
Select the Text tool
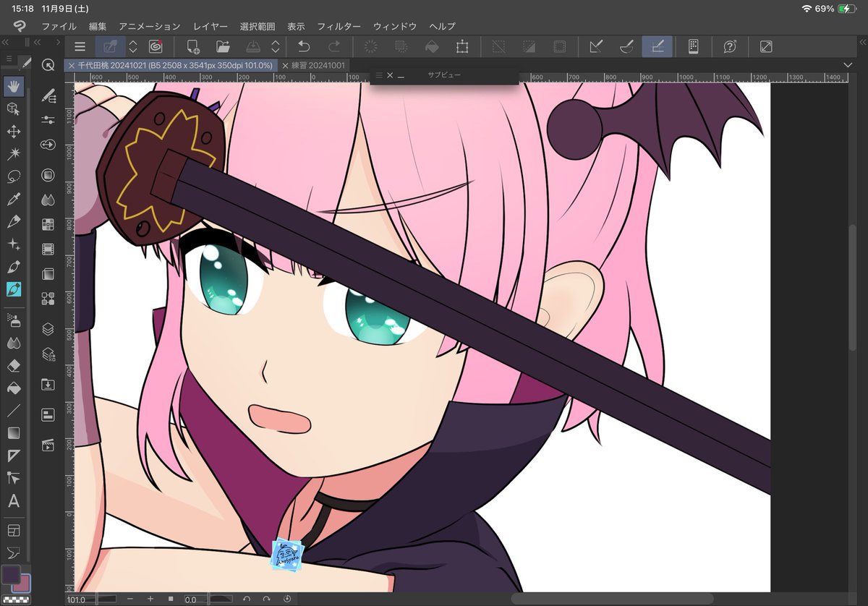point(13,501)
